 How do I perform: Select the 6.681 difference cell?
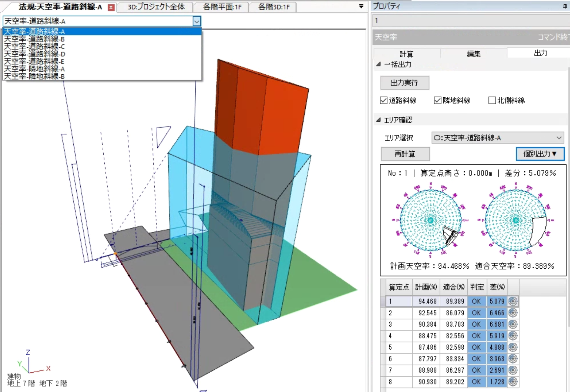coord(497,324)
